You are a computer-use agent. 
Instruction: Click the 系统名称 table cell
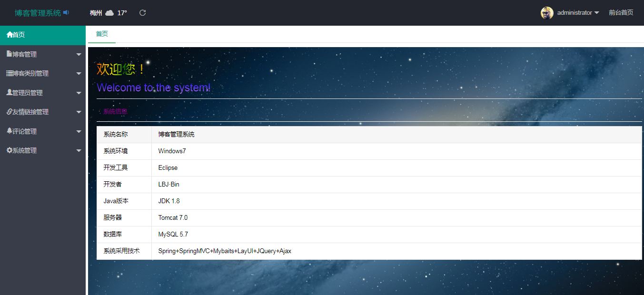pos(124,135)
